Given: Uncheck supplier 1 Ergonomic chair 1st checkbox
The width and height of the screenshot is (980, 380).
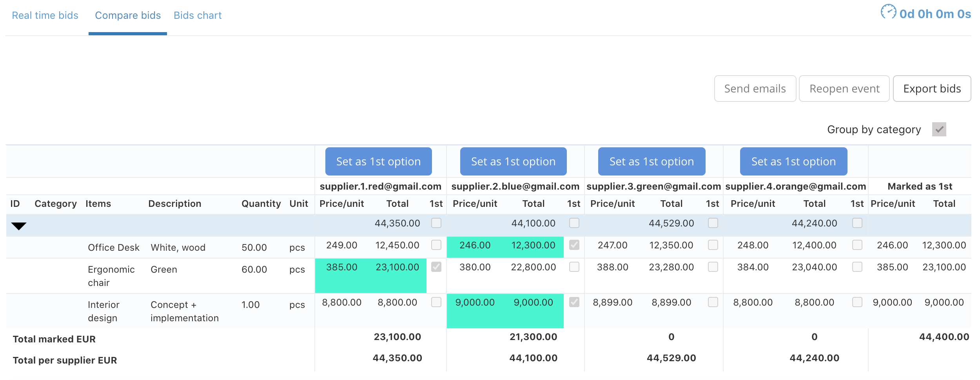Looking at the screenshot, I should (436, 267).
